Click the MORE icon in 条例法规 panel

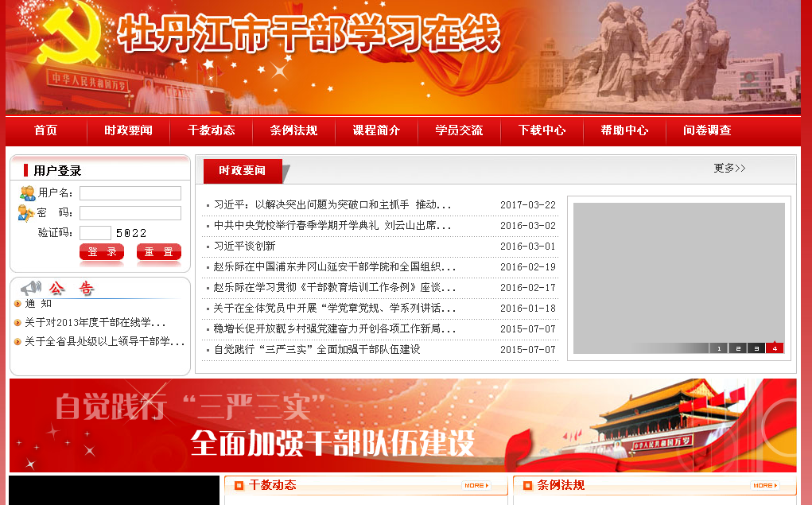[763, 485]
